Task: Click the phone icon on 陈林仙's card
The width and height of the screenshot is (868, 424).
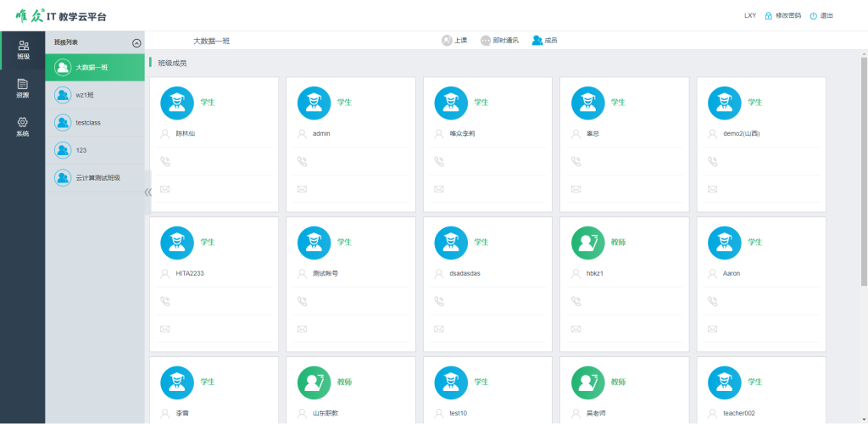Action: point(165,161)
